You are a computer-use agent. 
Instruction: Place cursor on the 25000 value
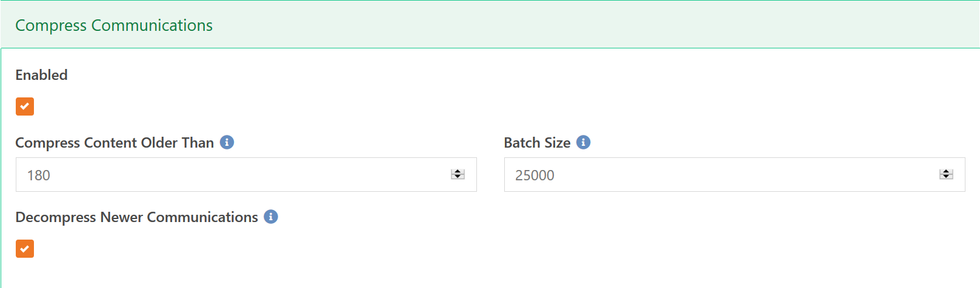(535, 175)
